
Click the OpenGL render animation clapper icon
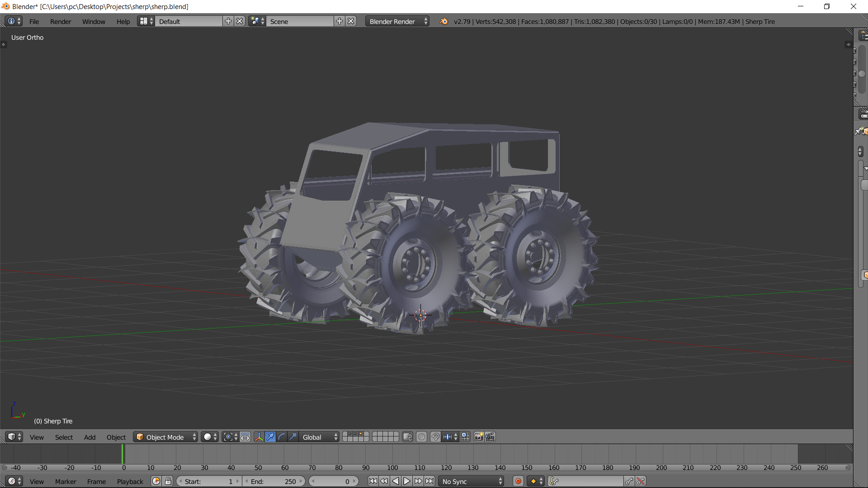[490, 437]
